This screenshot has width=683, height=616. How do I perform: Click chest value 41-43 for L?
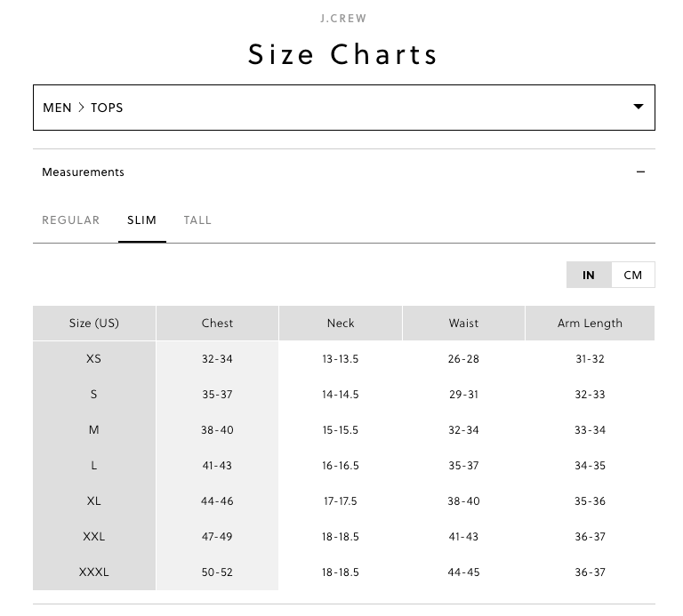point(217,466)
